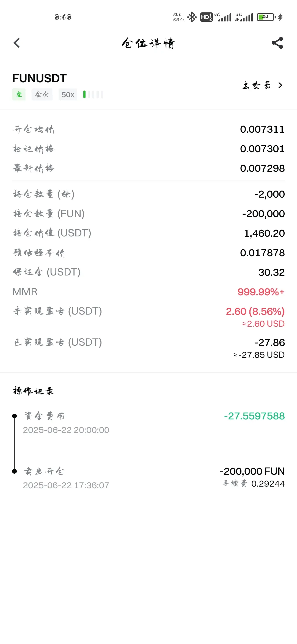The height and width of the screenshot is (644, 297).
Task: Tap the battery indicator icon
Action: pyautogui.click(x=266, y=17)
